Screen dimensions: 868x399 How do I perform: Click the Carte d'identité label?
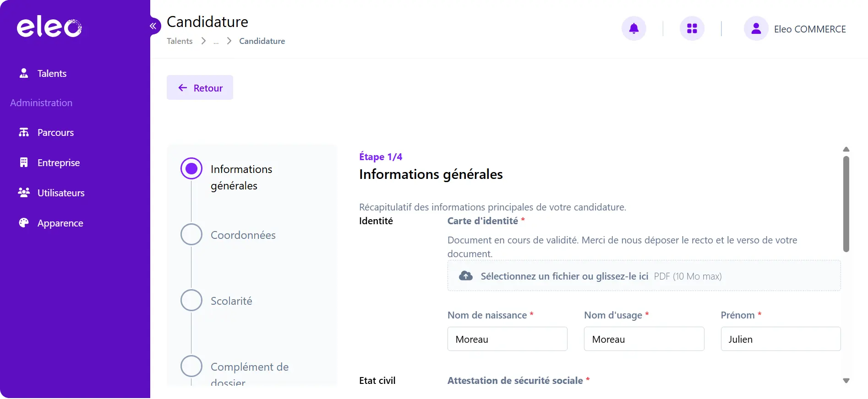click(483, 221)
